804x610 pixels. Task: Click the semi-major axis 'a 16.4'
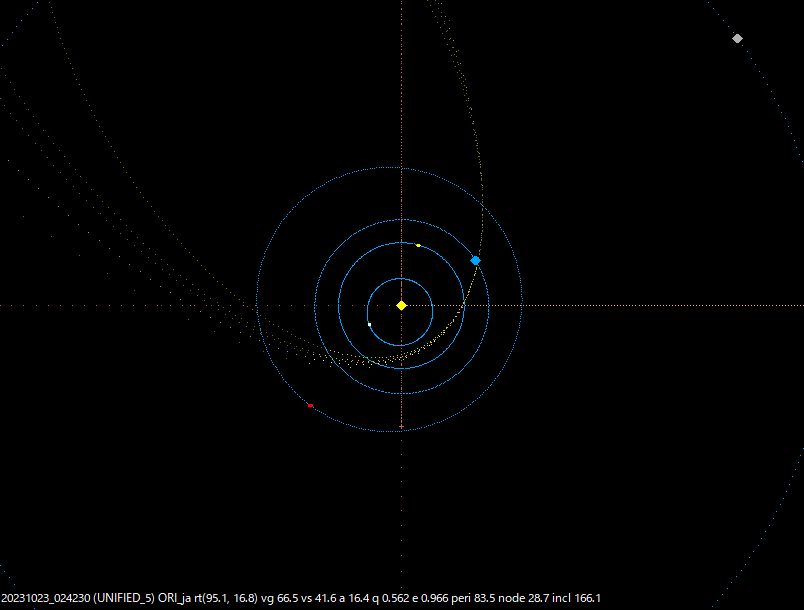coord(354,598)
